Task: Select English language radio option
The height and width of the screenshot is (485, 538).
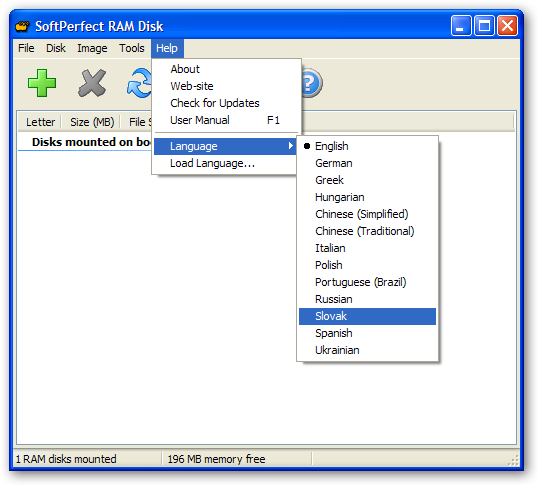Action: tap(367, 146)
